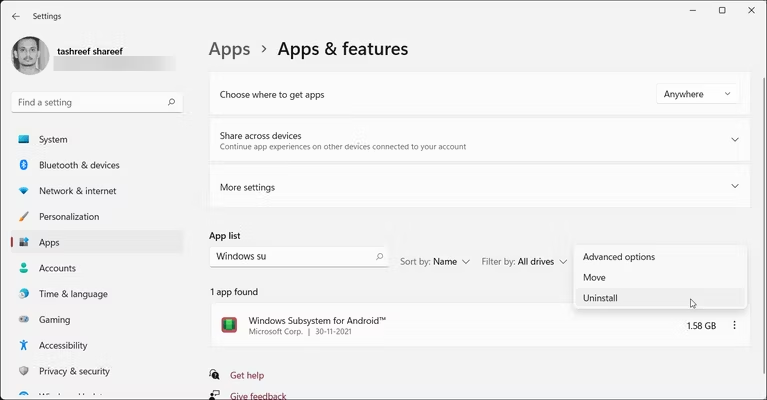Screen dimensions: 767x400
Task: Open Filter by All drives dropdown
Action: point(524,262)
